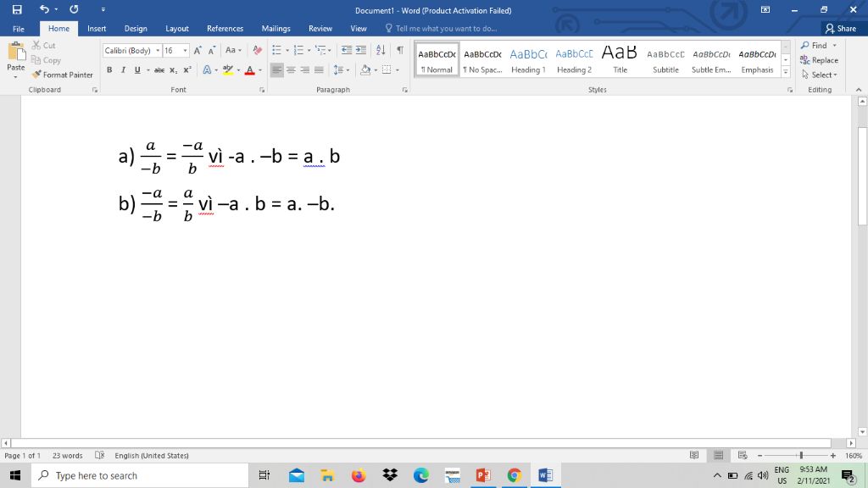This screenshot has width=868, height=488.
Task: Toggle Superscript formatting
Action: point(187,69)
